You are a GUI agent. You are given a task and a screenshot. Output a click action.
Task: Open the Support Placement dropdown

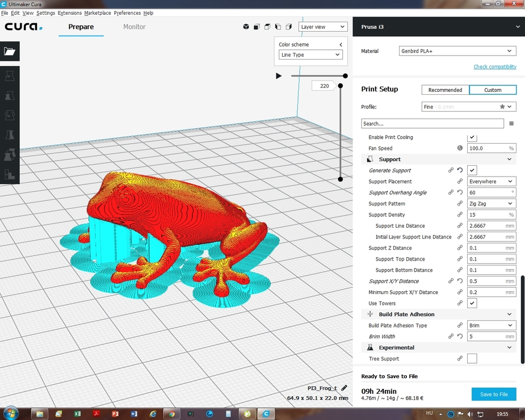[x=492, y=182]
